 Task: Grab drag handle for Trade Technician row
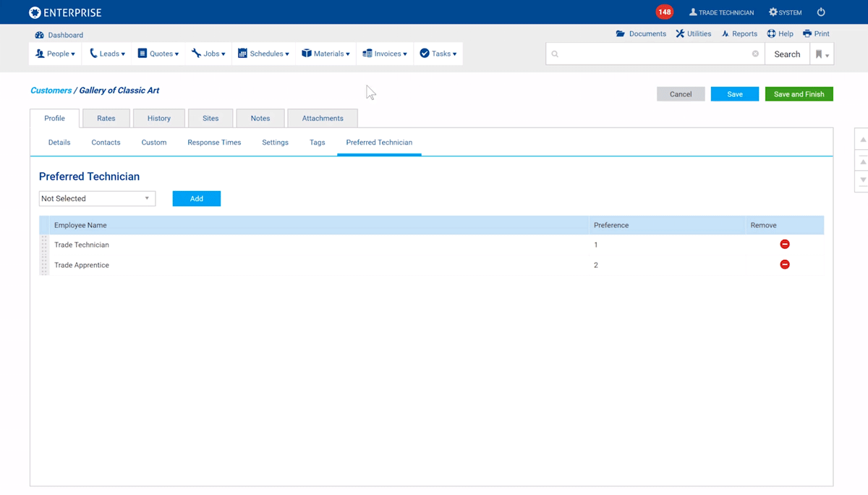44,245
